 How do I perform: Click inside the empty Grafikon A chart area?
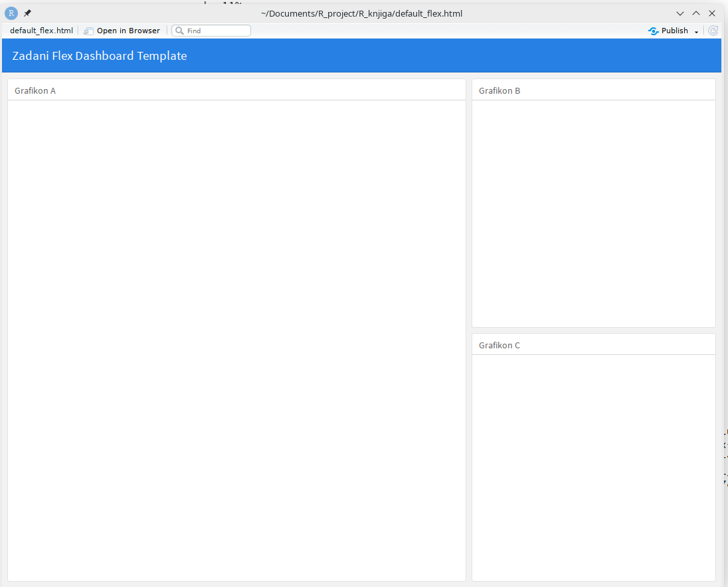click(x=236, y=339)
